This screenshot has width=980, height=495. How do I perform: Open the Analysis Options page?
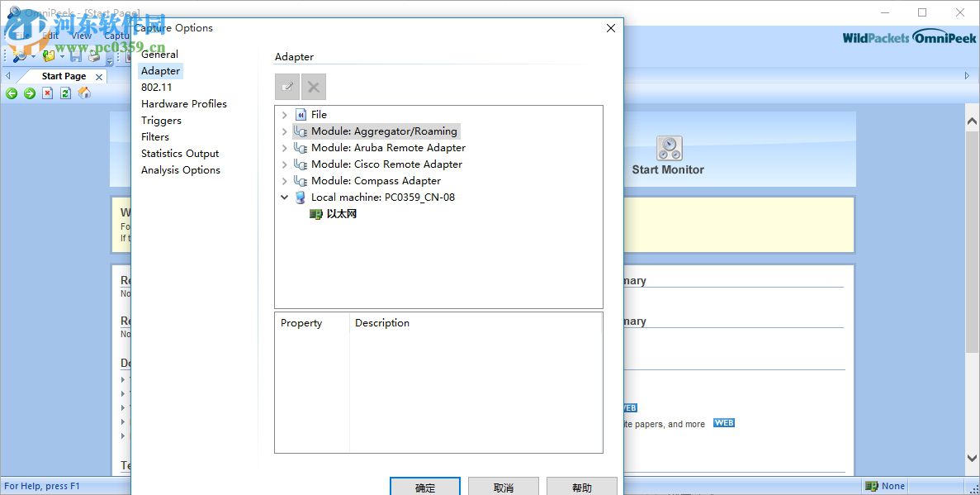pos(181,170)
